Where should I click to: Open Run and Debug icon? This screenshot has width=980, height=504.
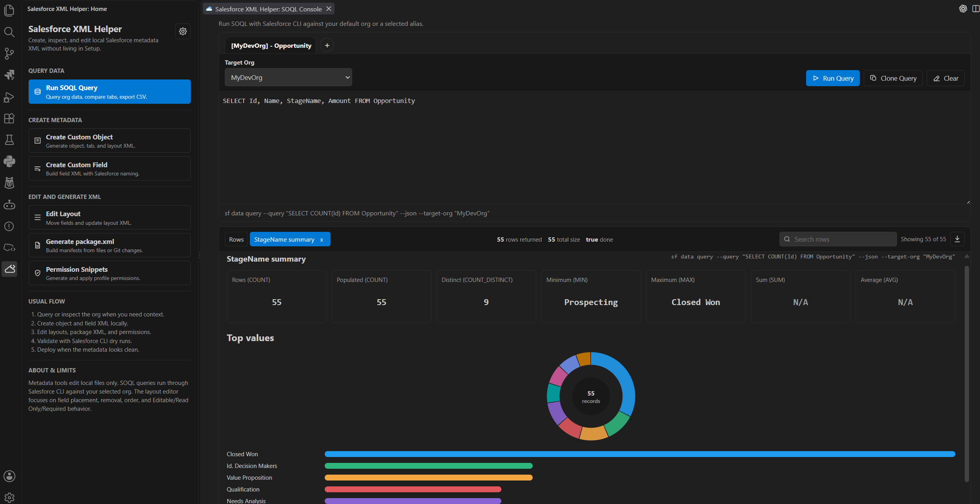[9, 97]
